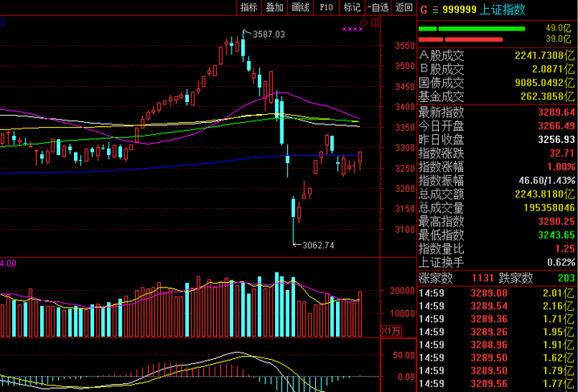Open the 指标 indicator menu
The image size is (578, 392).
(x=249, y=7)
